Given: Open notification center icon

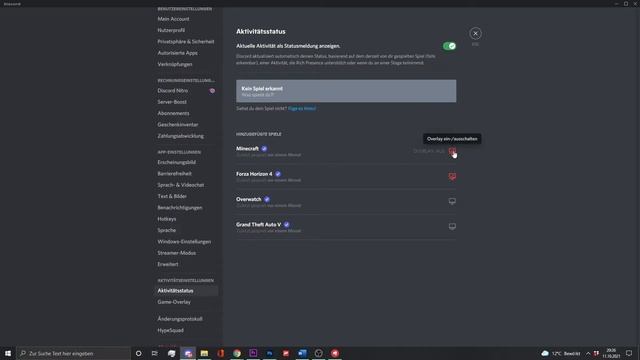Looking at the screenshot, I should tap(629, 353).
